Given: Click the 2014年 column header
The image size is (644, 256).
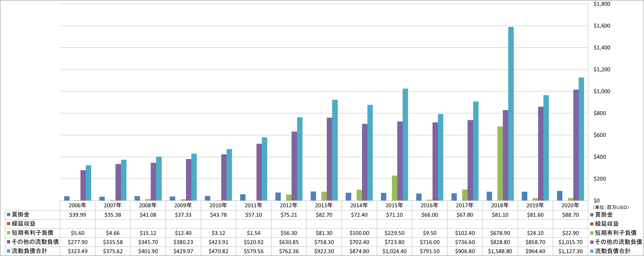Looking at the screenshot, I should pos(359,205).
